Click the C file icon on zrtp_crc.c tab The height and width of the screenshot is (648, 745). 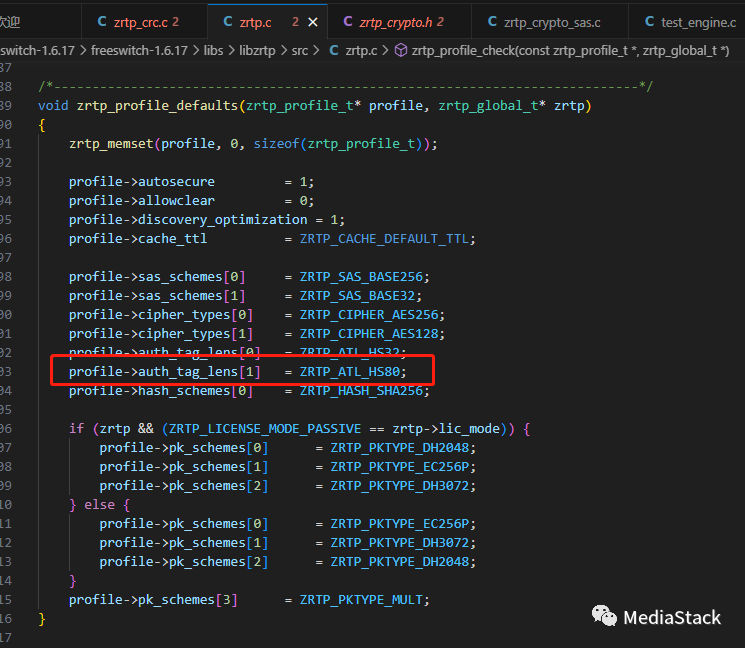pyautogui.click(x=102, y=21)
